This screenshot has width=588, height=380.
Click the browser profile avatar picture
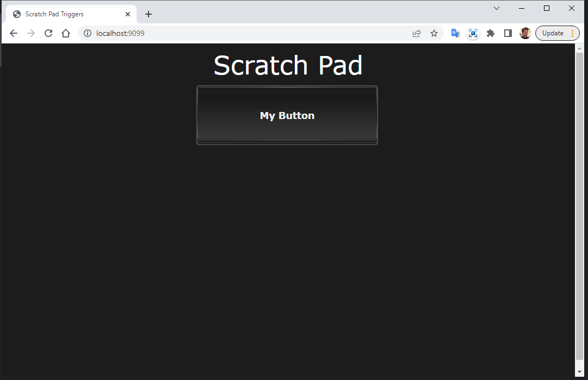(x=525, y=33)
